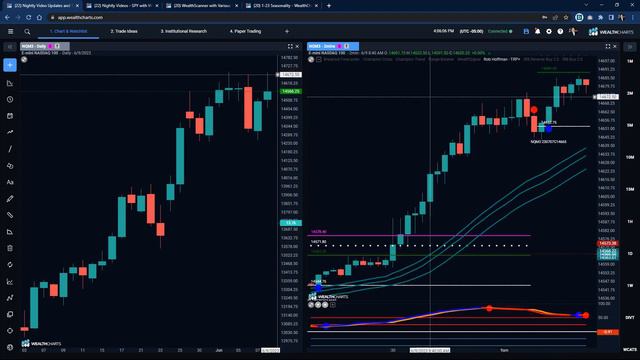640x360 pixels.
Task: Click the sync refresh icon in left toolbar
Action: 10,265
